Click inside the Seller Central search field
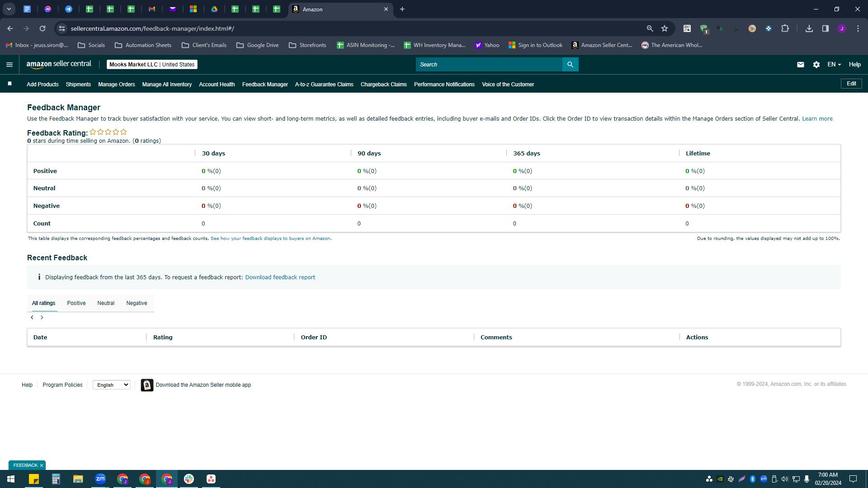This screenshot has width=868, height=488. point(489,65)
